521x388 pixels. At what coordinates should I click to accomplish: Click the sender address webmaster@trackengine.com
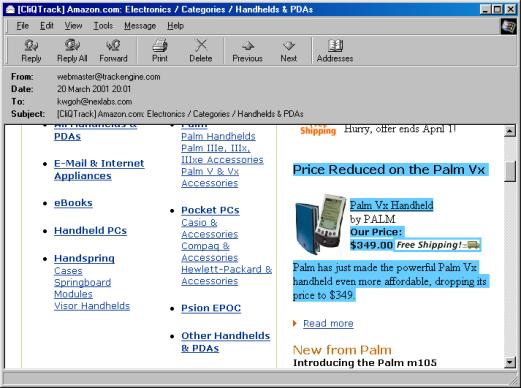point(108,77)
